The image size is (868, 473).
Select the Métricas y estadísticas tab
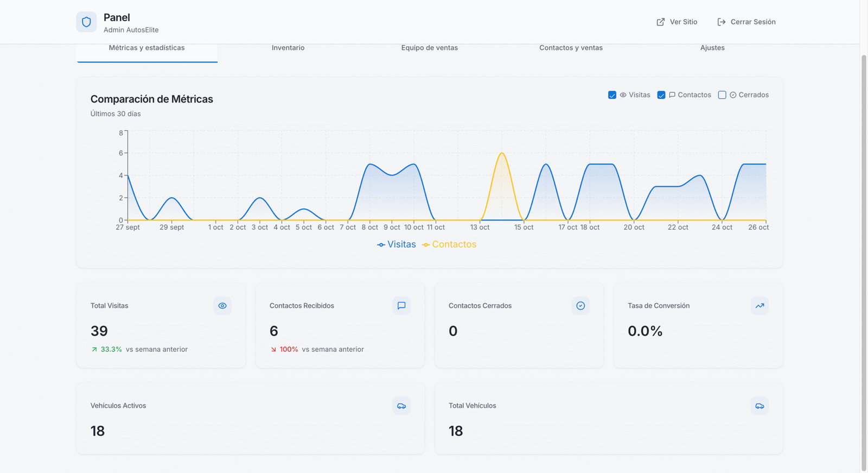tap(146, 48)
